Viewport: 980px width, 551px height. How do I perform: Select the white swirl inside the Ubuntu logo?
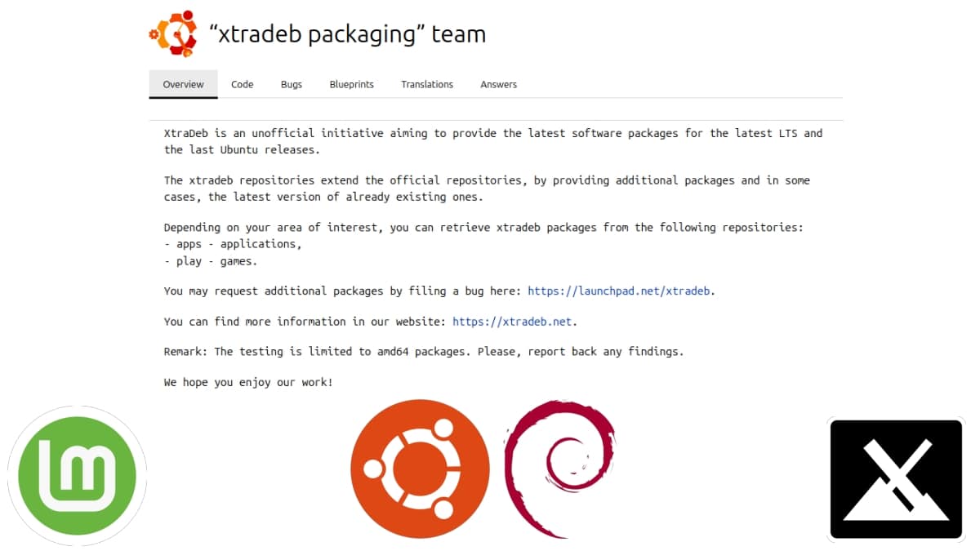pyautogui.click(x=420, y=469)
